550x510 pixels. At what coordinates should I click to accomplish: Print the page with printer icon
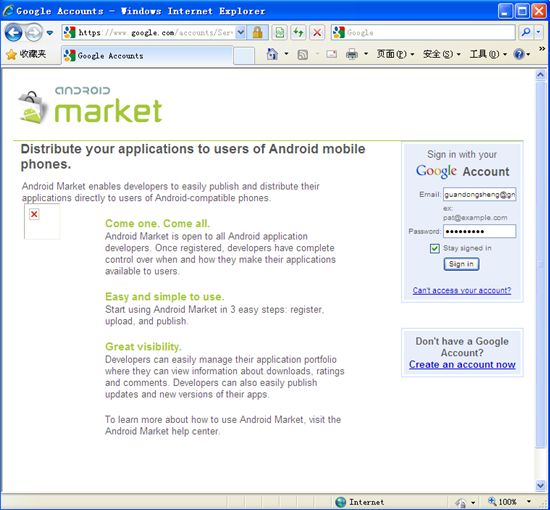click(352, 54)
